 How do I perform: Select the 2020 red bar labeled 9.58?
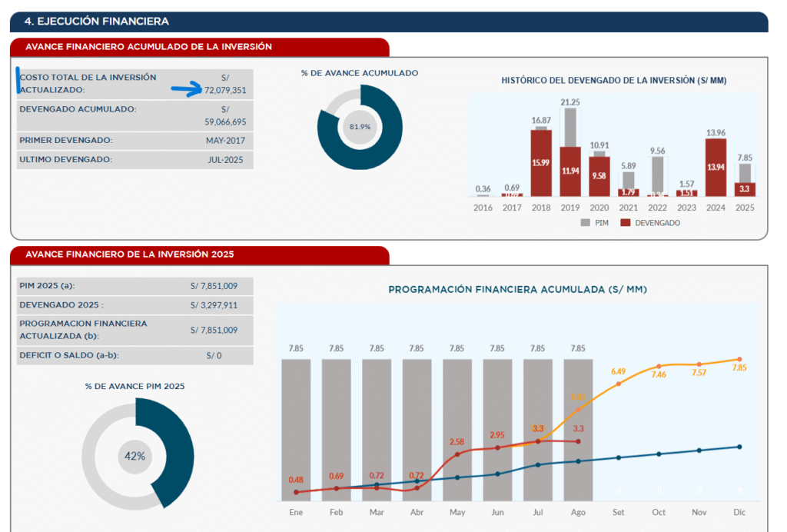tap(599, 176)
